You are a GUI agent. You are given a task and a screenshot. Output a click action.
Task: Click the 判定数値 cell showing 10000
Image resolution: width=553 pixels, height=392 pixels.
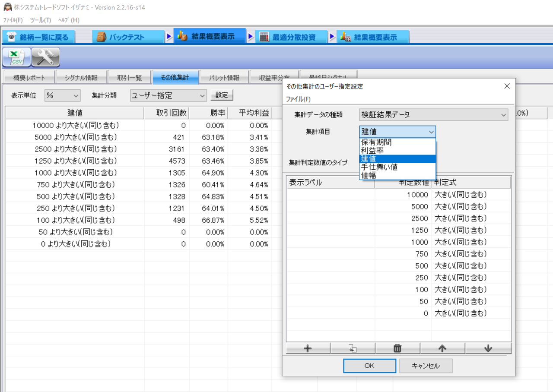click(403, 195)
